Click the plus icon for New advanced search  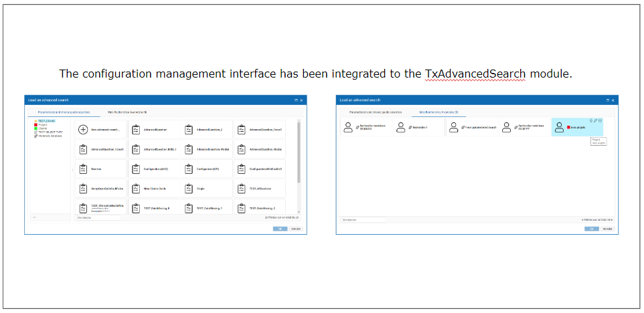coord(83,130)
